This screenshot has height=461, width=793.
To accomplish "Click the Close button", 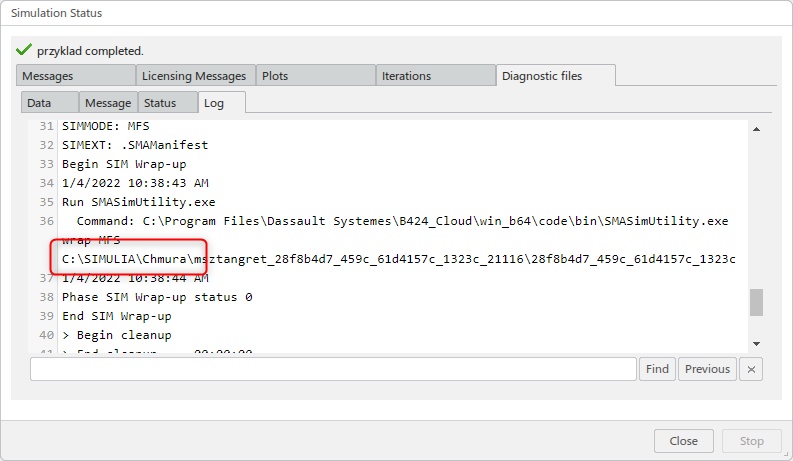I will [684, 441].
